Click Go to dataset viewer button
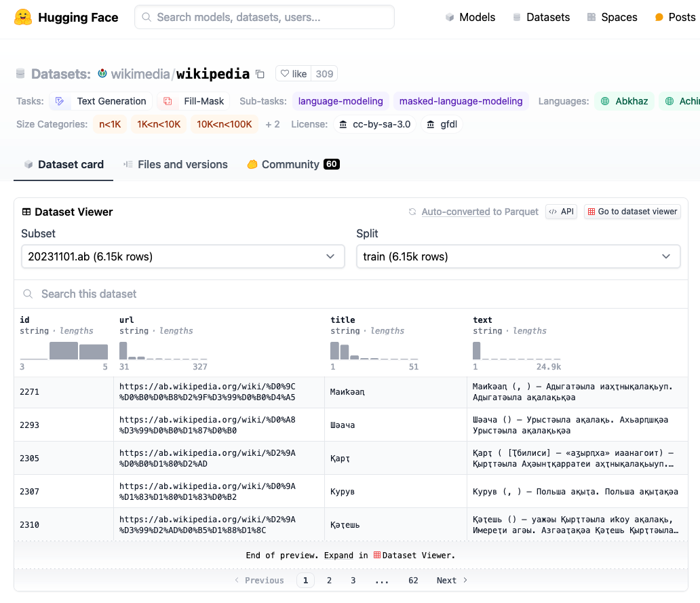The width and height of the screenshot is (700, 603). [x=633, y=212]
